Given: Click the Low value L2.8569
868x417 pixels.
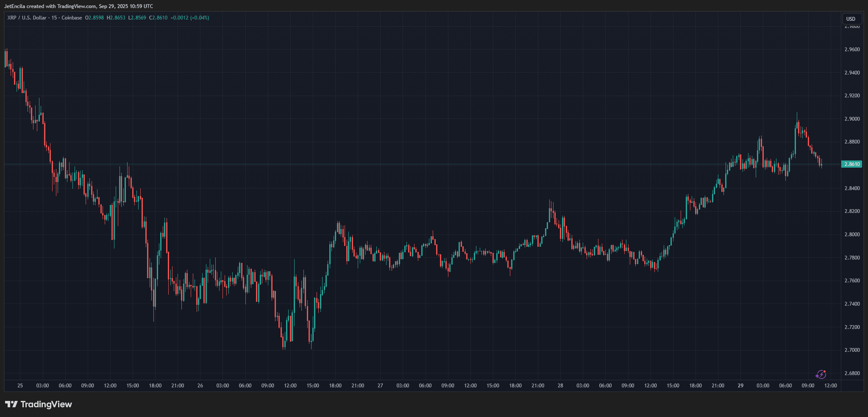Looking at the screenshot, I should (x=137, y=18).
